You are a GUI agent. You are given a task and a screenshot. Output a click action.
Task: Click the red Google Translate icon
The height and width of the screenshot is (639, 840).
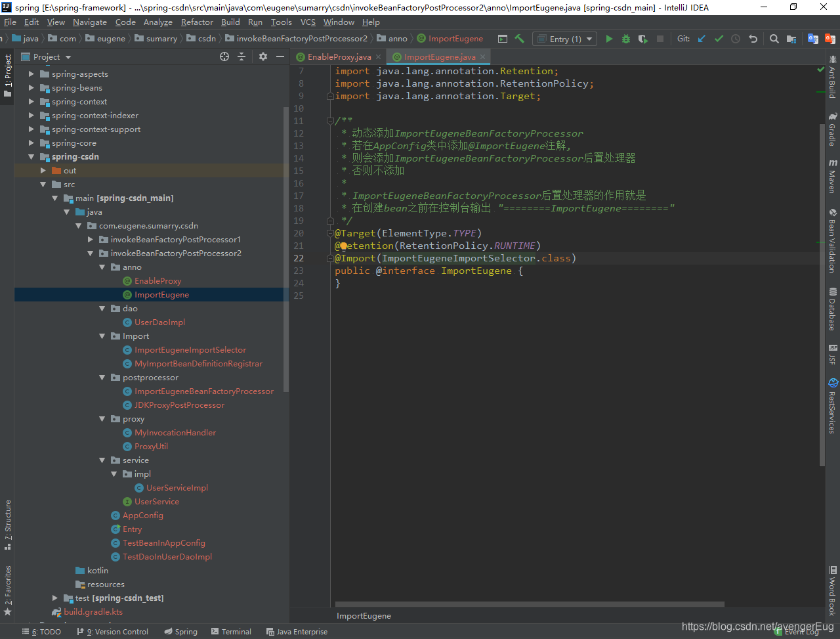coord(830,39)
